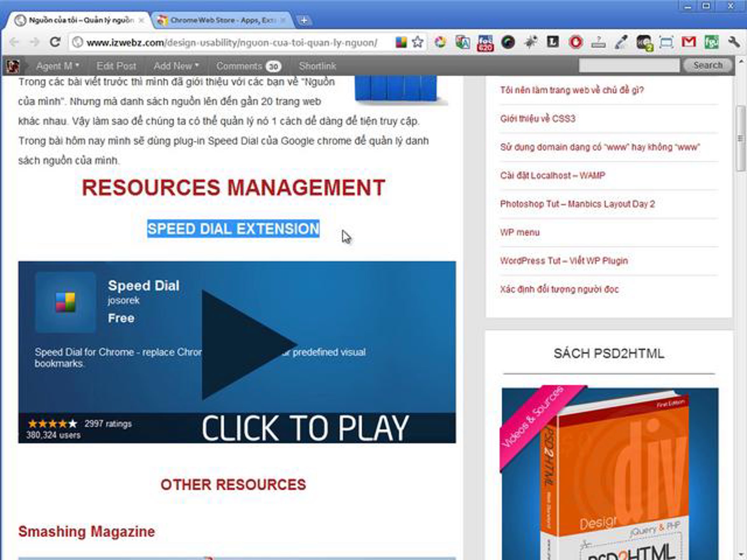Click the "SÁCH PSD2HTML" sidebar heading
This screenshot has height=560, width=747.
609,353
